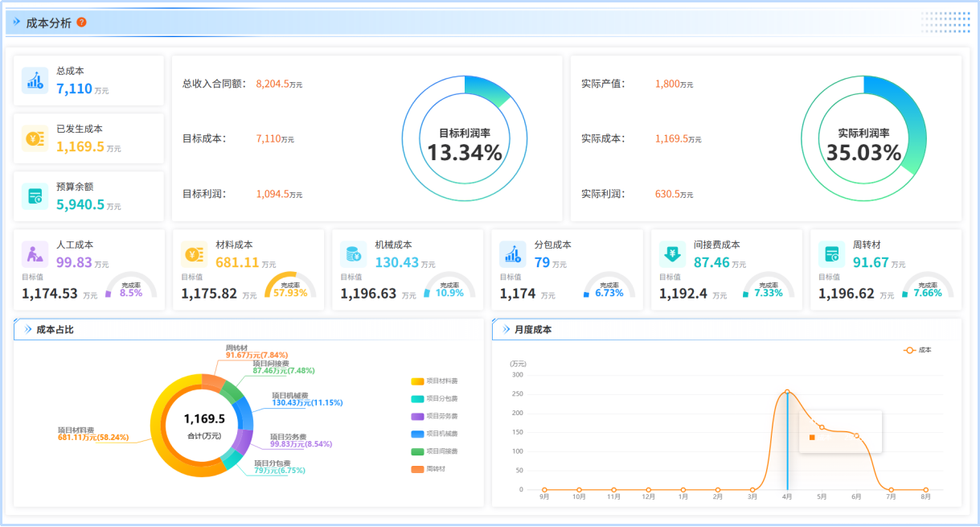Click the 总成本 value 7,110
Viewport: 980px width, 527px height.
pyautogui.click(x=74, y=89)
